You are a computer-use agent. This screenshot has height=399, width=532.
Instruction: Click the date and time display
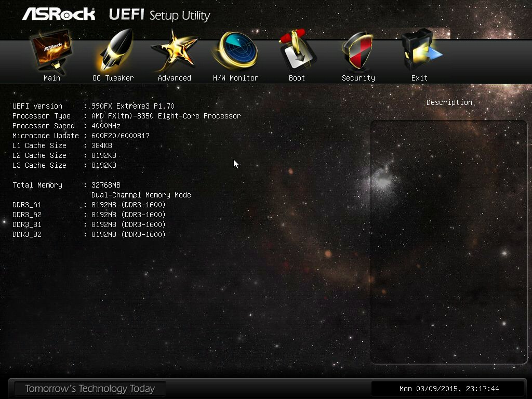449,389
